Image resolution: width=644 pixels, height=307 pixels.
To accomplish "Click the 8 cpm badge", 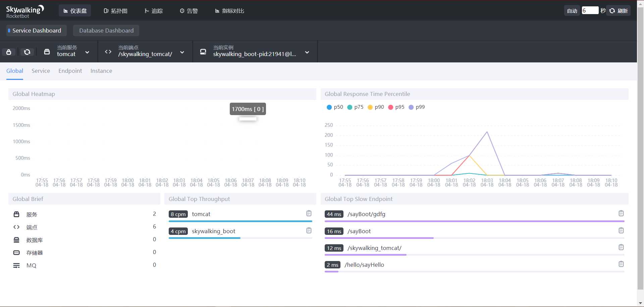I will click(178, 214).
